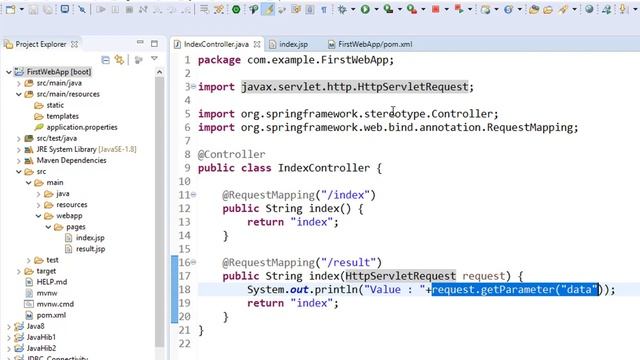Fold the method at line 11
The height and width of the screenshot is (360, 640).
pos(193,195)
